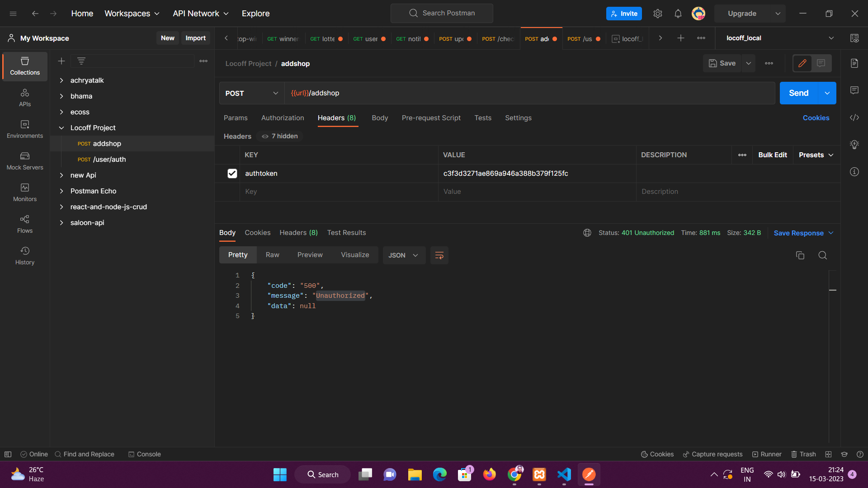Open the History sidebar panel
Image resolution: width=868 pixels, height=488 pixels.
(25, 256)
